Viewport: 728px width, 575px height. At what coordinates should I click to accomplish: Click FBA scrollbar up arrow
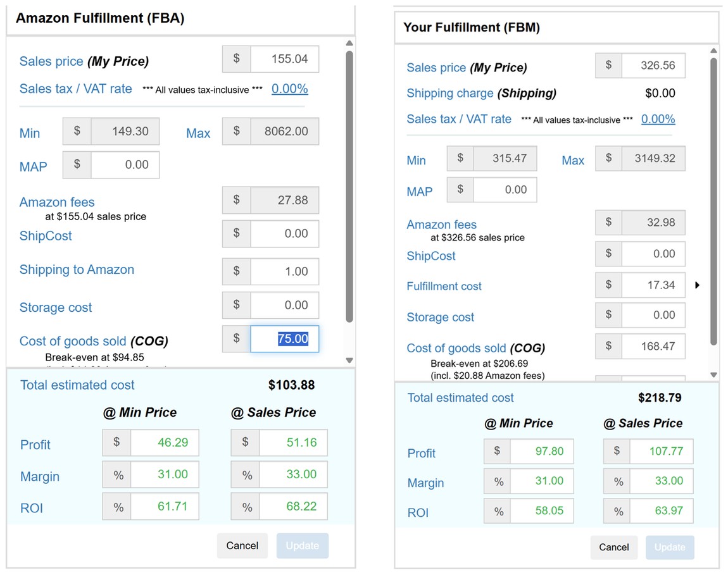pos(349,43)
